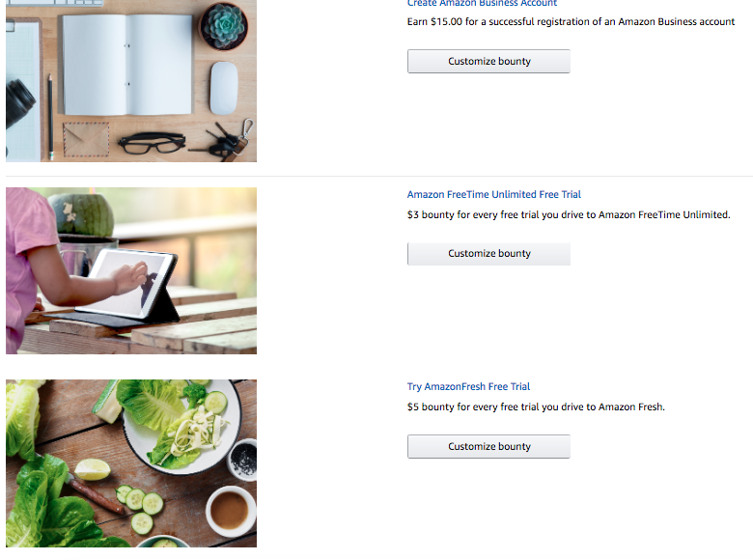Open Try AmazonFresh Free Trial link

pyautogui.click(x=468, y=386)
